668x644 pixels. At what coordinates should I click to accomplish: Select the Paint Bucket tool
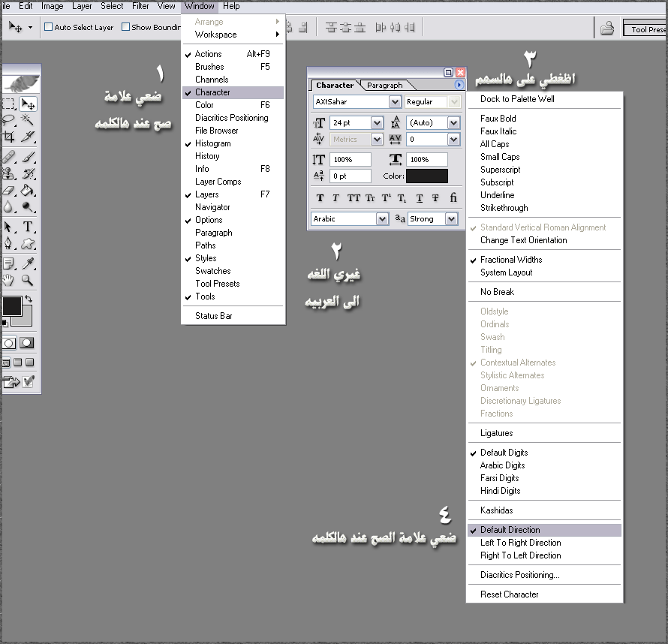pos(29,191)
